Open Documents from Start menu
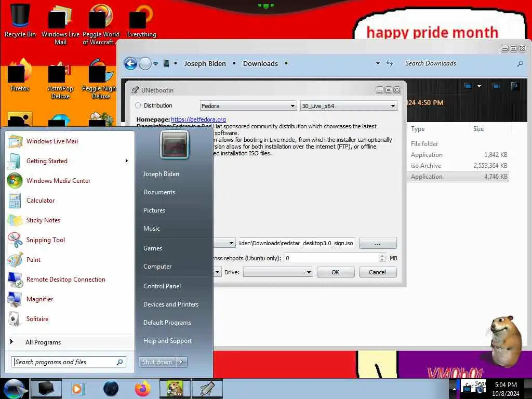 159,192
